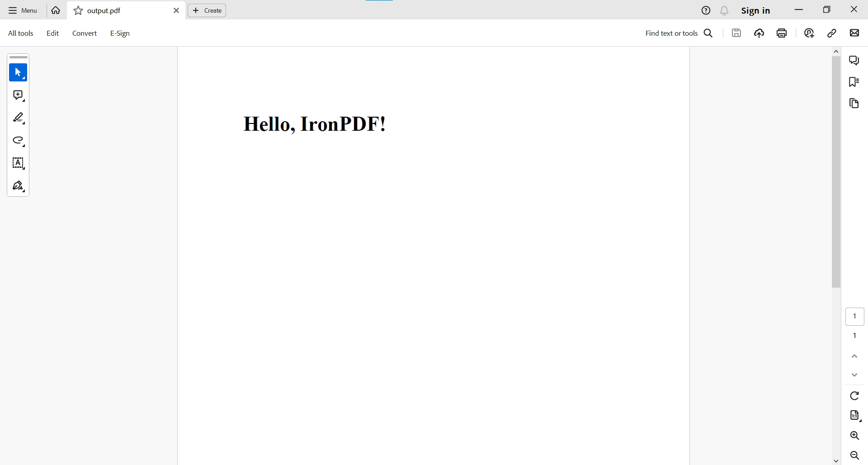Image resolution: width=868 pixels, height=465 pixels.
Task: Click the Create button
Action: click(x=207, y=10)
